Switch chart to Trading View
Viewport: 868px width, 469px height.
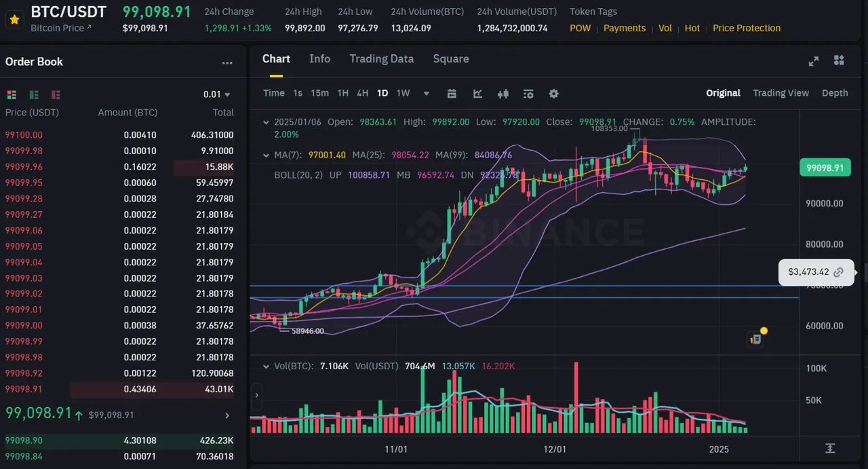781,93
